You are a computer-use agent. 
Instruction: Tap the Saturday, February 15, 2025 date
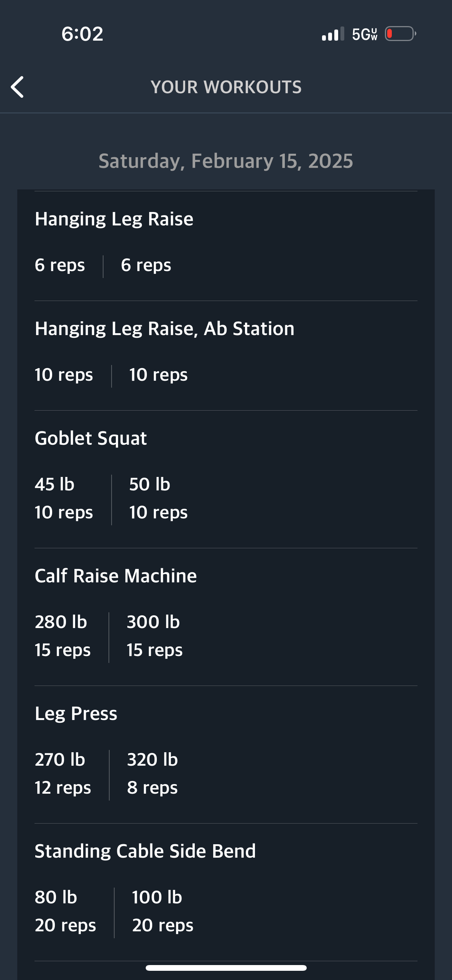226,161
